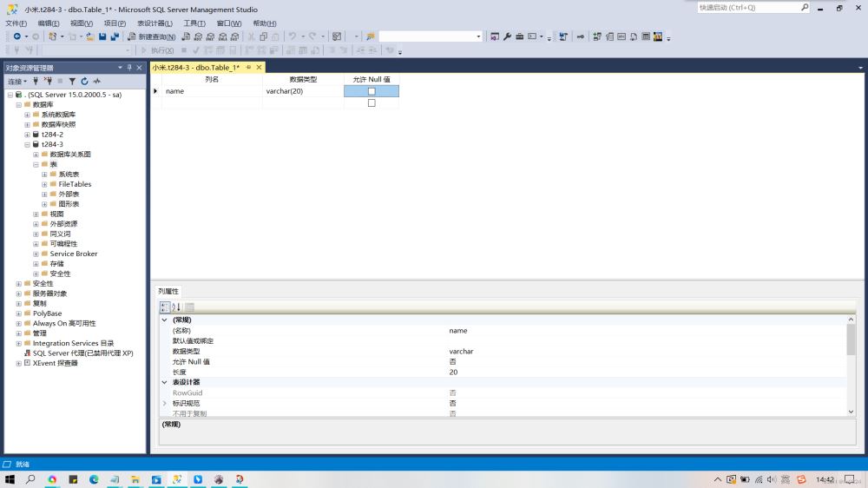Click the wrench properties icon in toolbar
868x488 pixels.
pyautogui.click(x=507, y=36)
